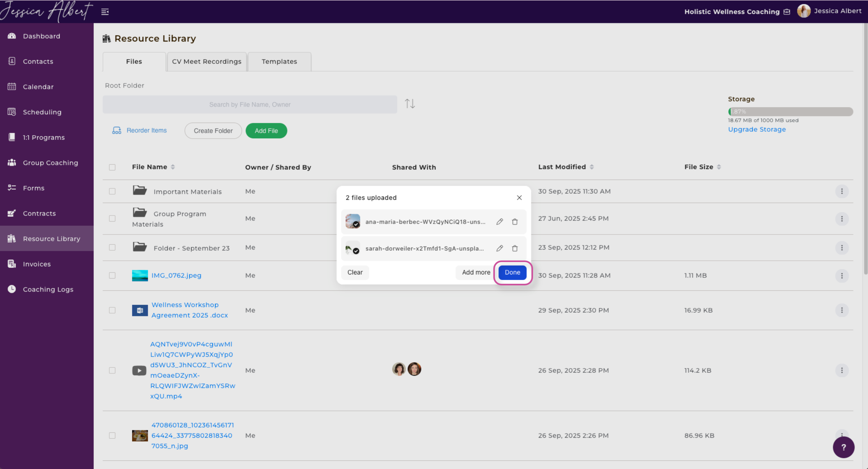Screen dimensions: 868x469
Task: Open the Dashboard from sidebar
Action: [x=41, y=36]
